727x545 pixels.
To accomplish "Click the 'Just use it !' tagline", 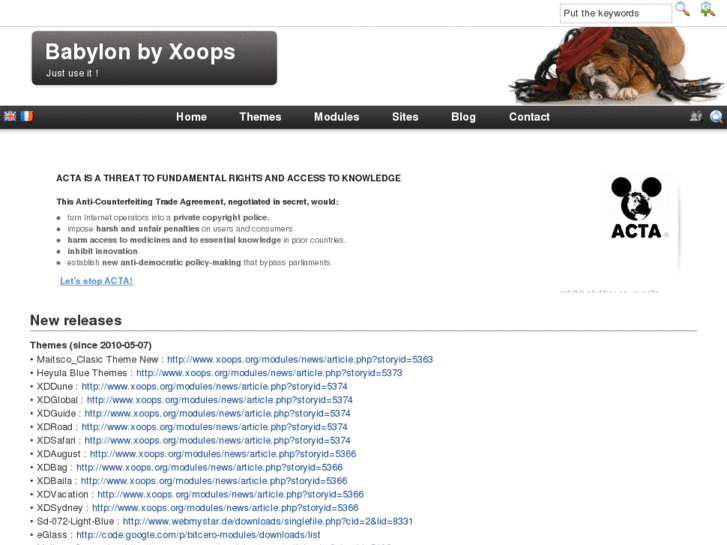I will pos(72,73).
